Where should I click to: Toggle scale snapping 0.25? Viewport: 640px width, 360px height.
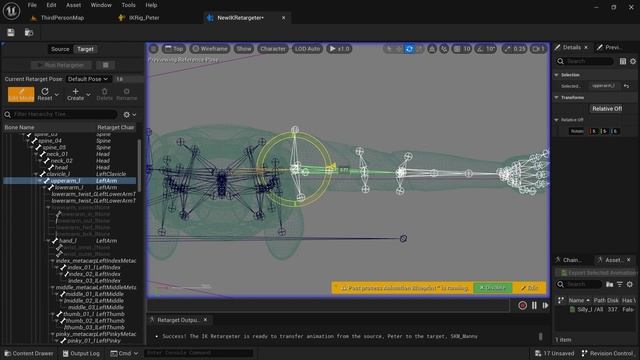coord(515,49)
